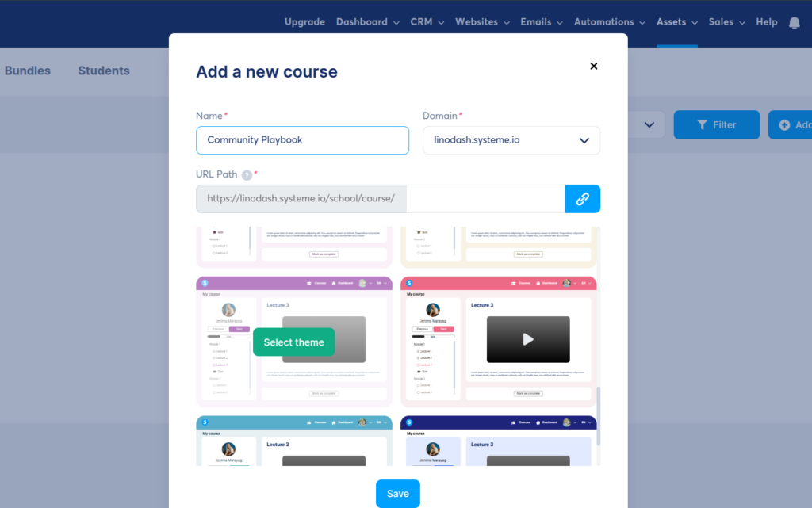The width and height of the screenshot is (812, 508).
Task: Switch to the Students tab
Action: pyautogui.click(x=103, y=71)
